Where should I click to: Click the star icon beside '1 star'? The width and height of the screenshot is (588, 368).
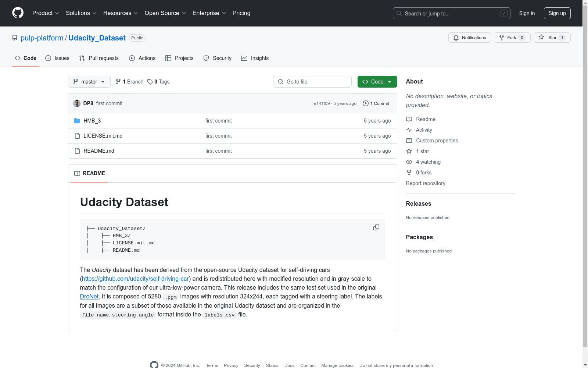[409, 151]
